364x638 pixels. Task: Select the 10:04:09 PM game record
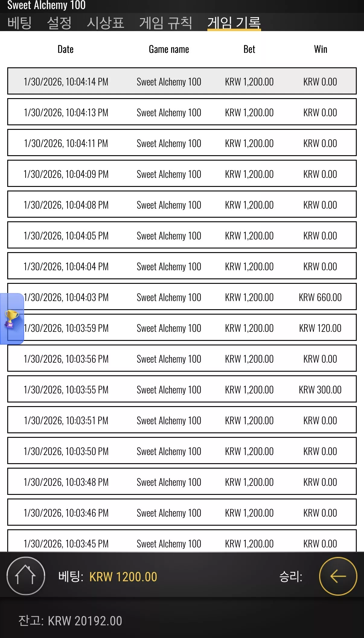click(x=182, y=173)
